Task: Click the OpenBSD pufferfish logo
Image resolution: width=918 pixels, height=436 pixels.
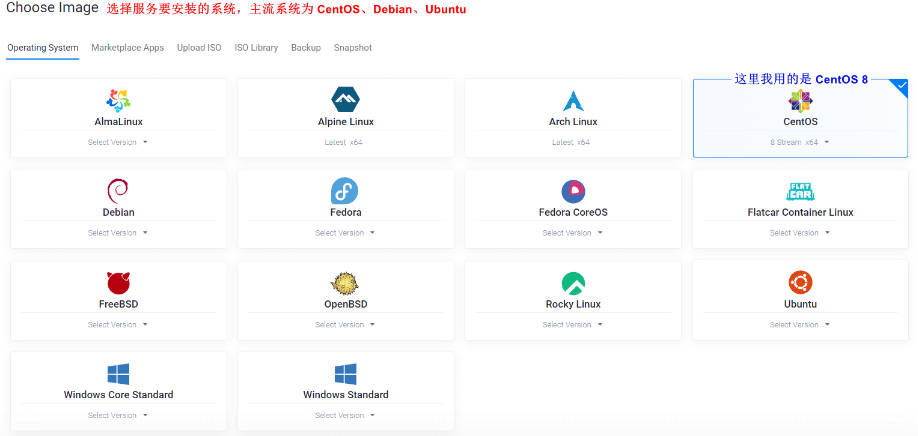Action: [x=345, y=283]
